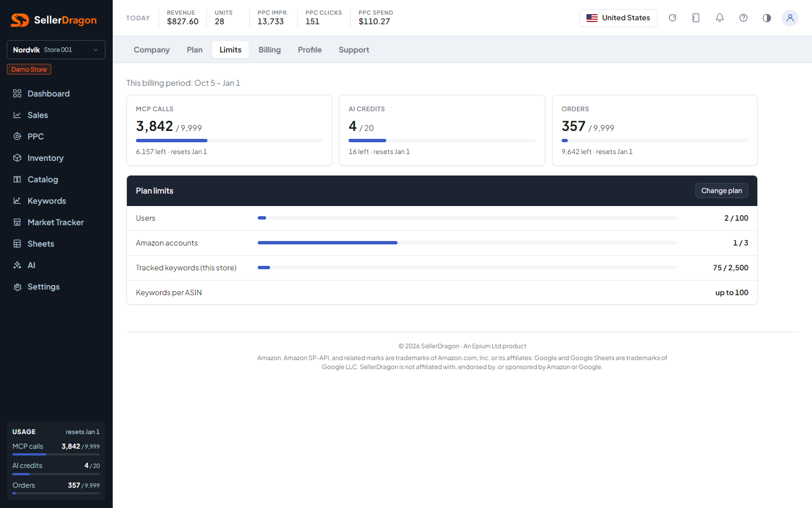
Task: Click the sidebar MCP calls usage
Action: click(56, 449)
